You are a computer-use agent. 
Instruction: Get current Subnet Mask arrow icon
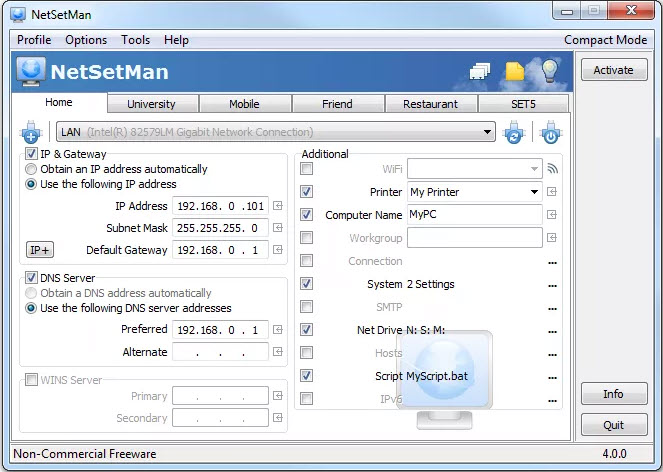278,228
